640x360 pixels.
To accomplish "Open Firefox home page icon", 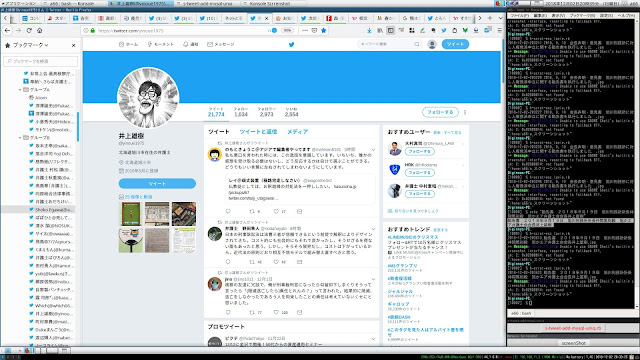I will tap(40, 30).
